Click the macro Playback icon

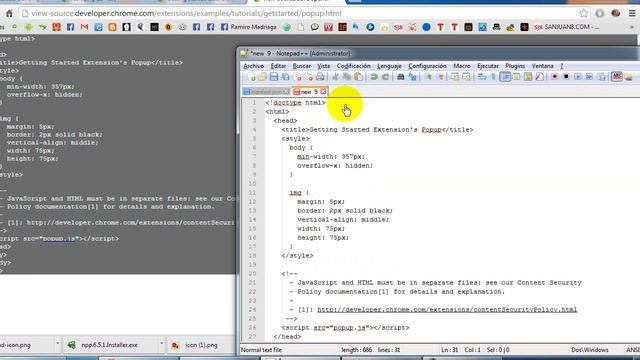click(x=578, y=77)
